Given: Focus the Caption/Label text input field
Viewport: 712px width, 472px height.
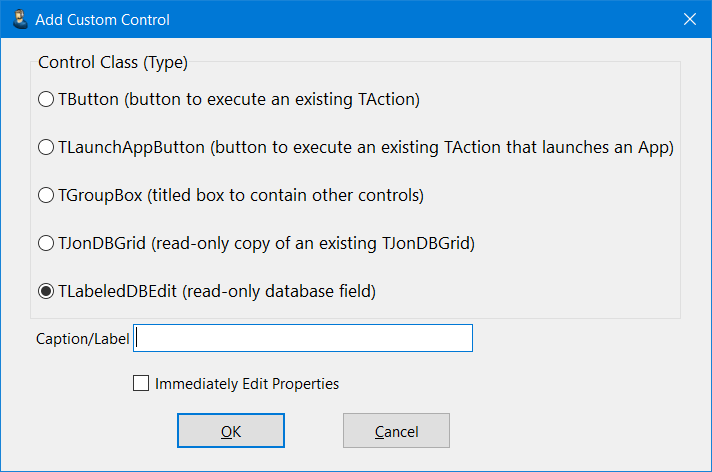Looking at the screenshot, I should [x=303, y=338].
